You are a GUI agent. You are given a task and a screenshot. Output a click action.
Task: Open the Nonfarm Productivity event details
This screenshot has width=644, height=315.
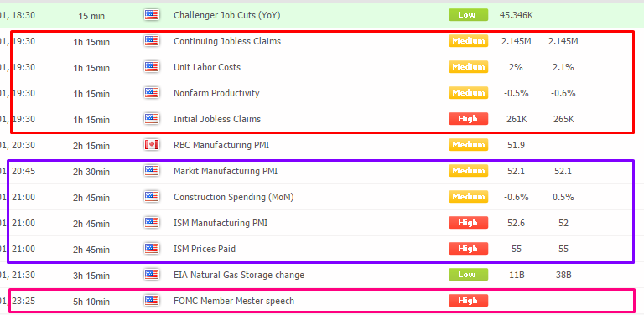(x=216, y=93)
